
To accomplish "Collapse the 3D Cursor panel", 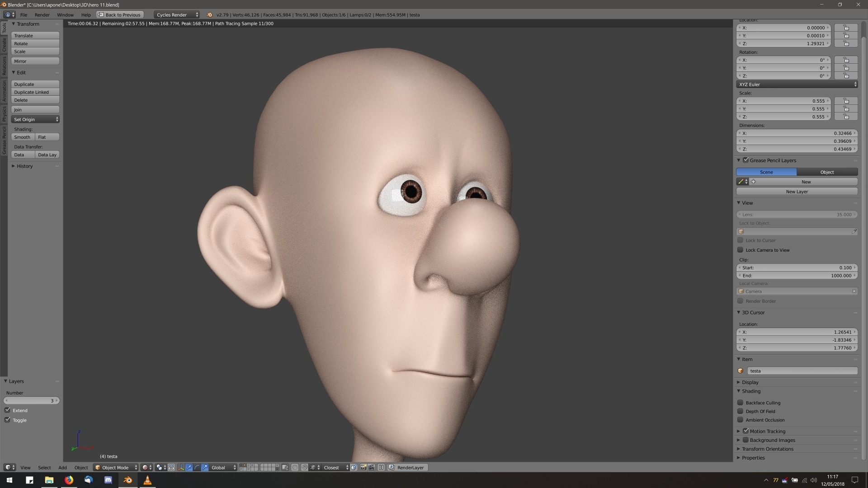I will tap(753, 313).
